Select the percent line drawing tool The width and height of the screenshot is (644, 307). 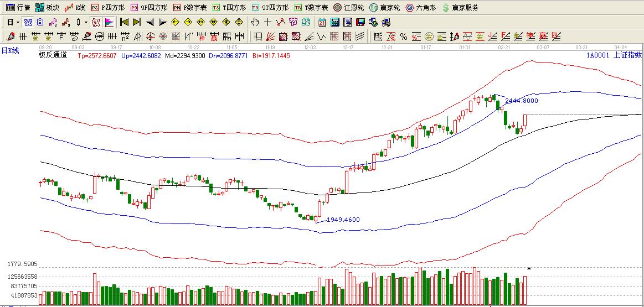coord(404,37)
